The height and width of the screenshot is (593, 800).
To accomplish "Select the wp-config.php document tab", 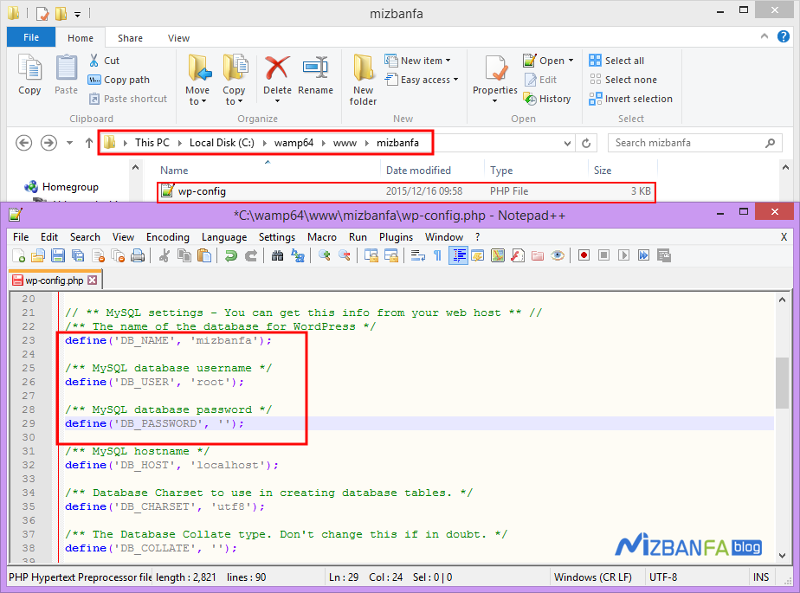I will click(x=55, y=280).
